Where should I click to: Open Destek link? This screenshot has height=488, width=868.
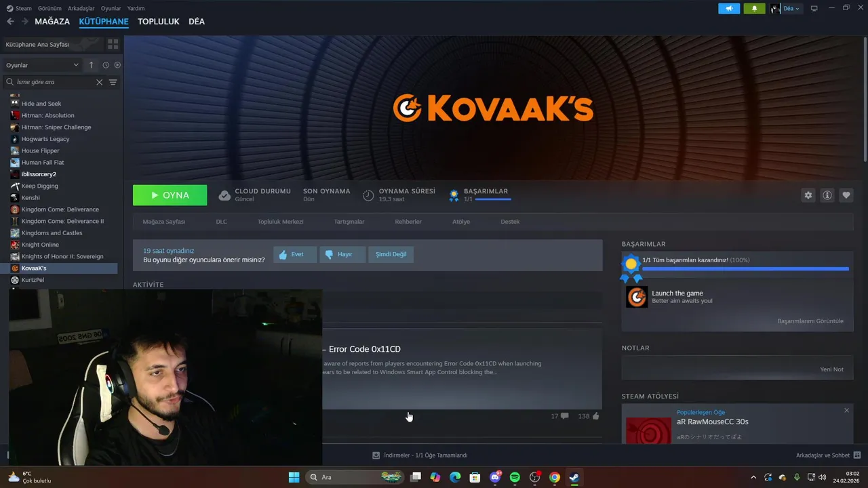pyautogui.click(x=510, y=222)
